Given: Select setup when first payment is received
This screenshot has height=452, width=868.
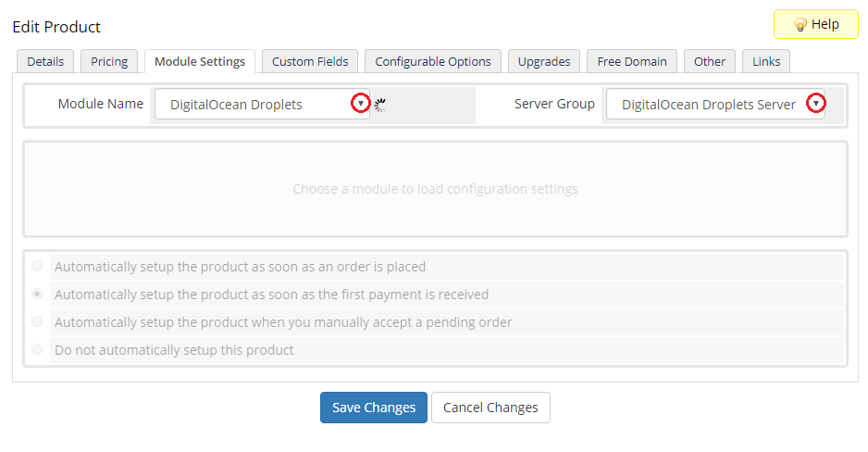Looking at the screenshot, I should click(x=37, y=295).
